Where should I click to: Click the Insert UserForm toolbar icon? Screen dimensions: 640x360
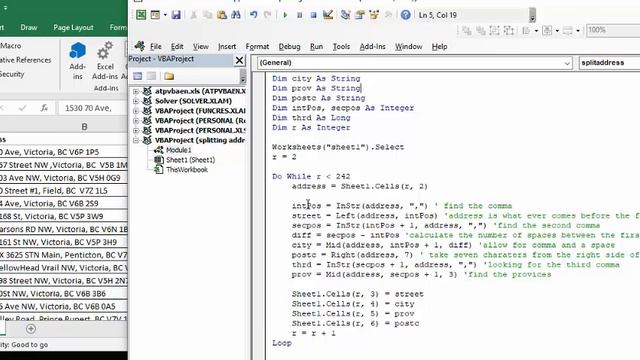point(156,15)
